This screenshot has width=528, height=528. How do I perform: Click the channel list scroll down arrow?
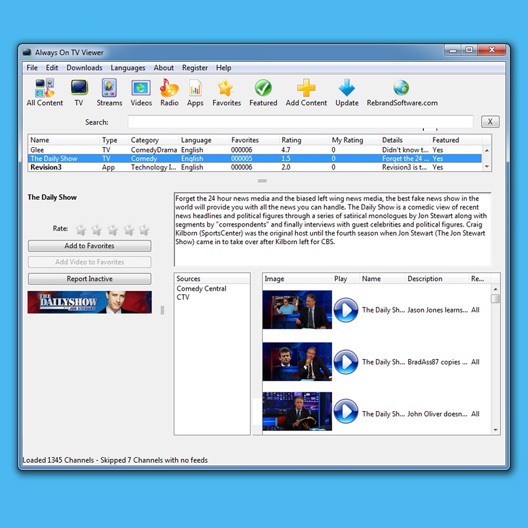(487, 167)
